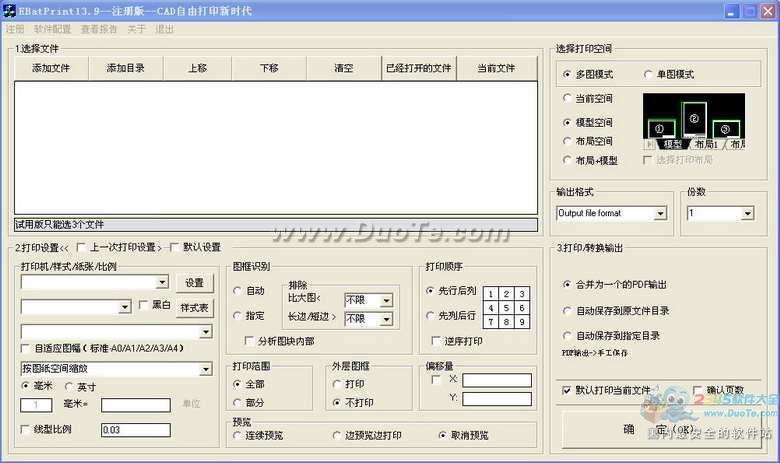This screenshot has width=780, height=463.
Task: Click the 1-9 print order grid
Action: point(506,308)
